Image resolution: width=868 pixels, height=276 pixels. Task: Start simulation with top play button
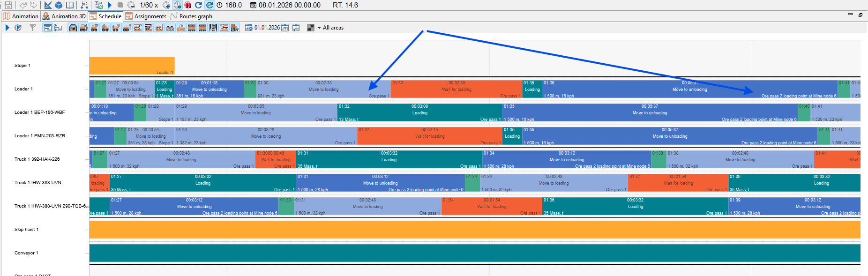coord(110,5)
